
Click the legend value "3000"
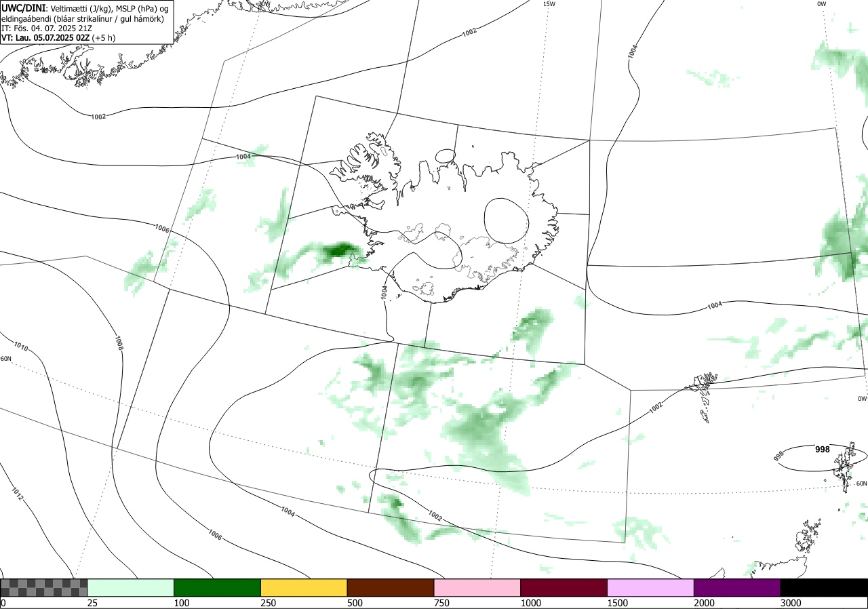791,603
